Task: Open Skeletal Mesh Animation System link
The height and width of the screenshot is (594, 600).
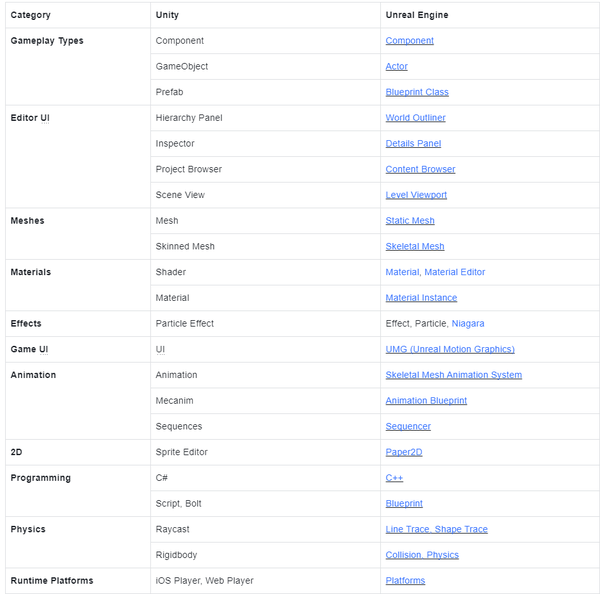Action: point(453,375)
